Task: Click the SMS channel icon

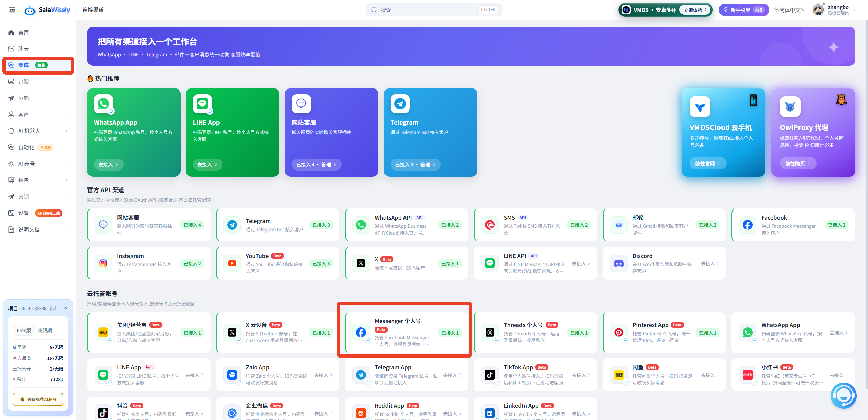Action: [490, 225]
